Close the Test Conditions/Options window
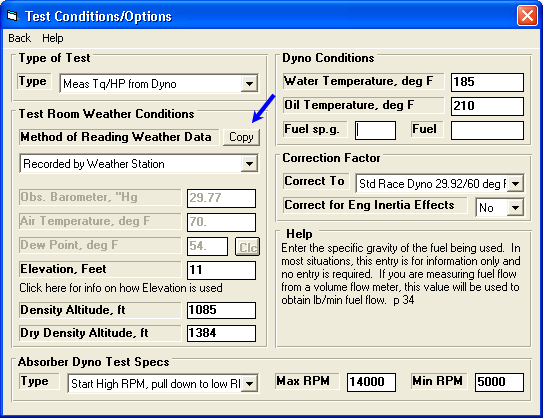The image size is (543, 418). (x=527, y=16)
